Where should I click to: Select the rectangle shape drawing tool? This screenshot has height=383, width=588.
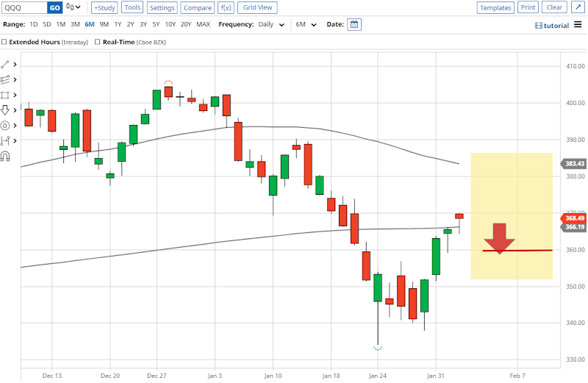click(6, 95)
